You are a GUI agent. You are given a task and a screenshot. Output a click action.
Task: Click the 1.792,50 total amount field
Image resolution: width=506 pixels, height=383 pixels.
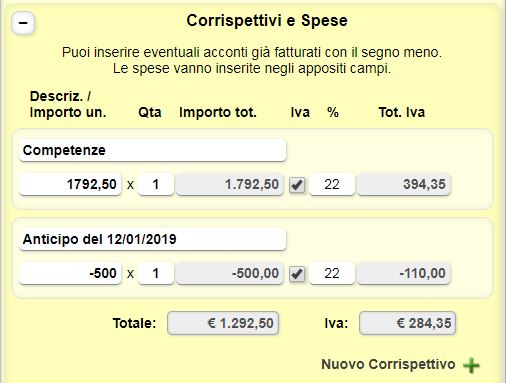[x=230, y=184]
